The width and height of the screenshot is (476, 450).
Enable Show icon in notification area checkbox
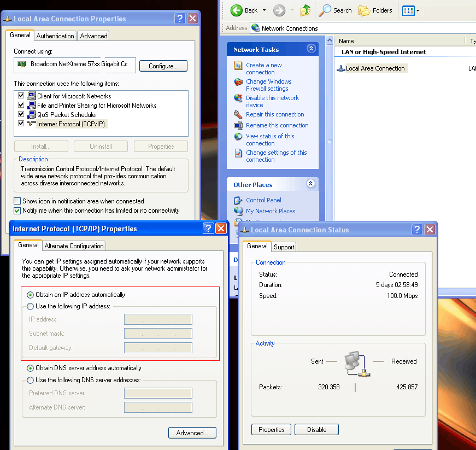[17, 201]
